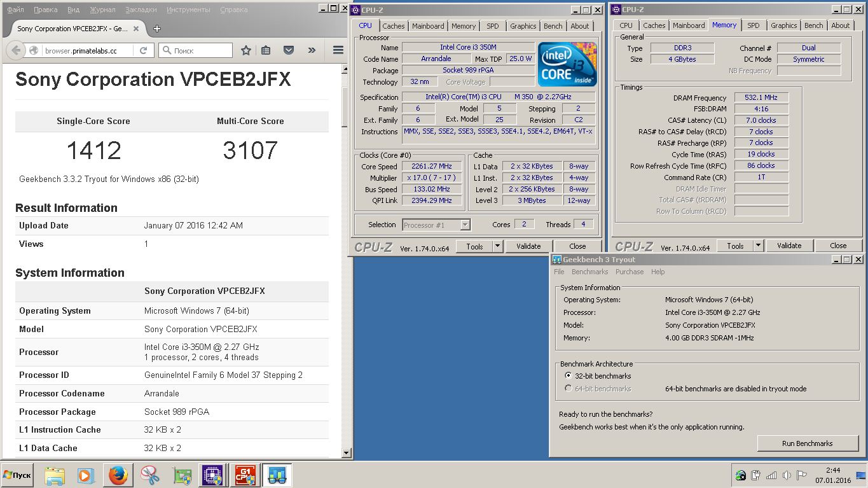The image size is (868, 488).
Task: Switch to Graphics tab in right CPU-Z
Action: click(x=784, y=25)
